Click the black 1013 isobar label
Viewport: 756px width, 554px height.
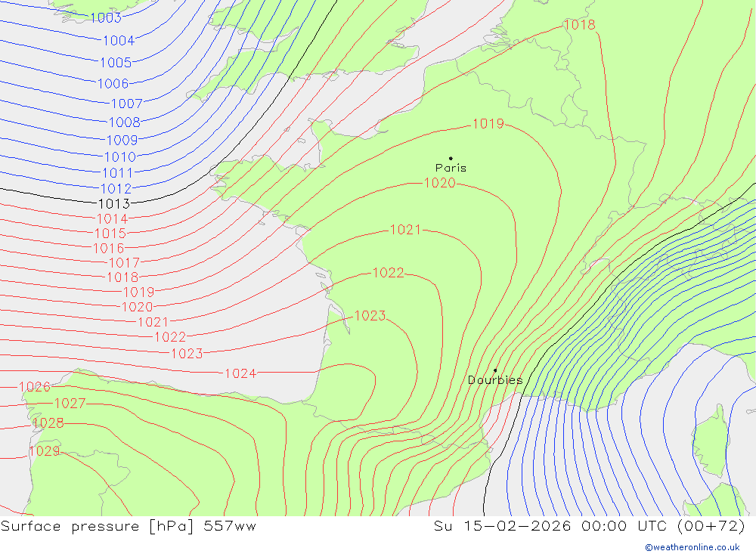[x=114, y=204]
